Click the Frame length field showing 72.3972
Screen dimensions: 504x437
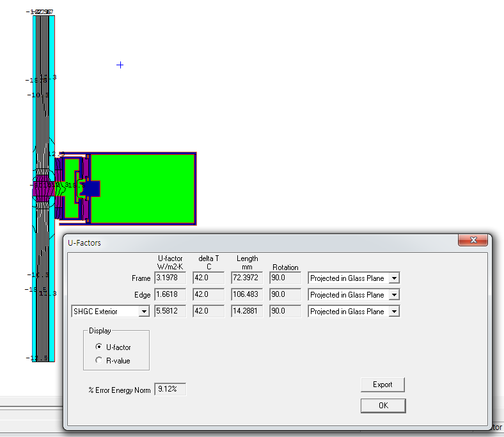click(x=247, y=278)
